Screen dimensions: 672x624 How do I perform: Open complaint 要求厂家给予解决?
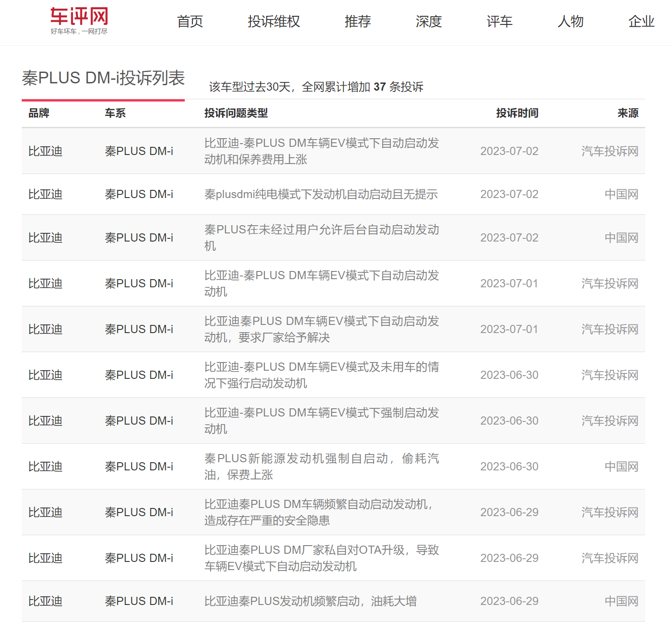(x=322, y=329)
